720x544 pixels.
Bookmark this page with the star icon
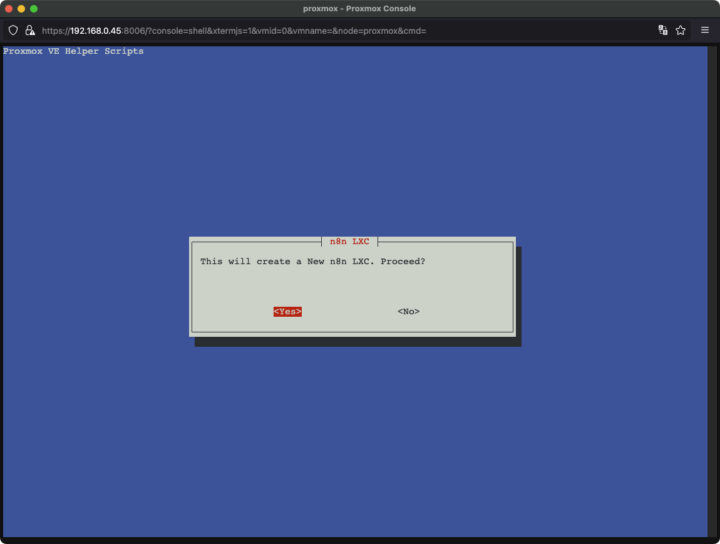[x=681, y=30]
